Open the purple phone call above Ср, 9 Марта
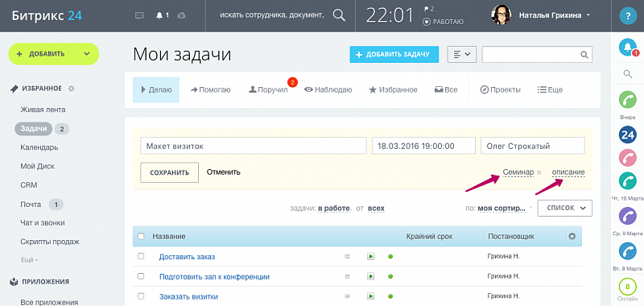 pyautogui.click(x=628, y=216)
